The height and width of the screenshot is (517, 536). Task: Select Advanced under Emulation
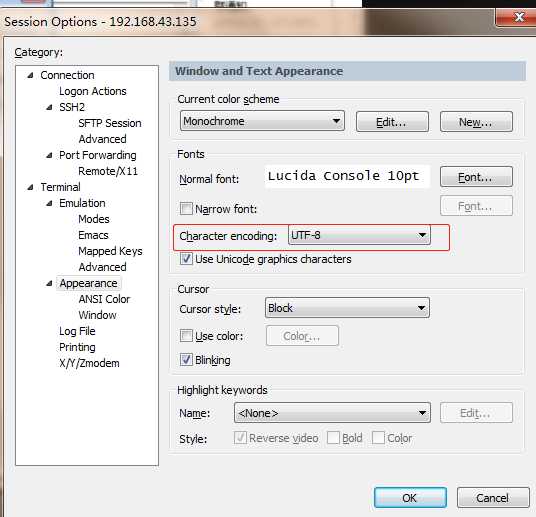pos(102,267)
